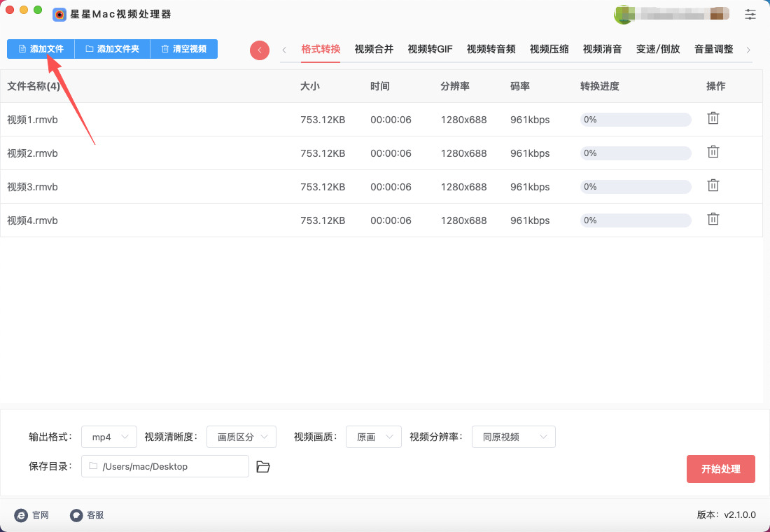Click trash icon for 视频2.rmvb
This screenshot has width=770, height=532.
(713, 152)
